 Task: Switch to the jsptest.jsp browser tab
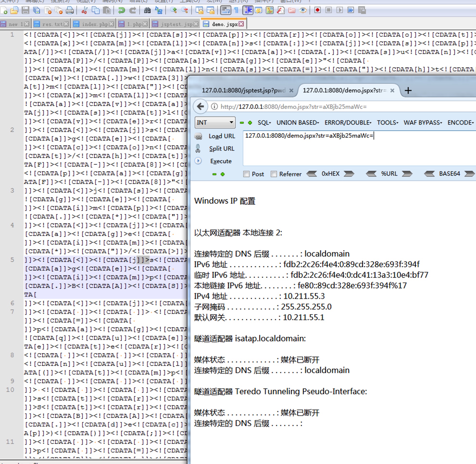pyautogui.click(x=244, y=90)
